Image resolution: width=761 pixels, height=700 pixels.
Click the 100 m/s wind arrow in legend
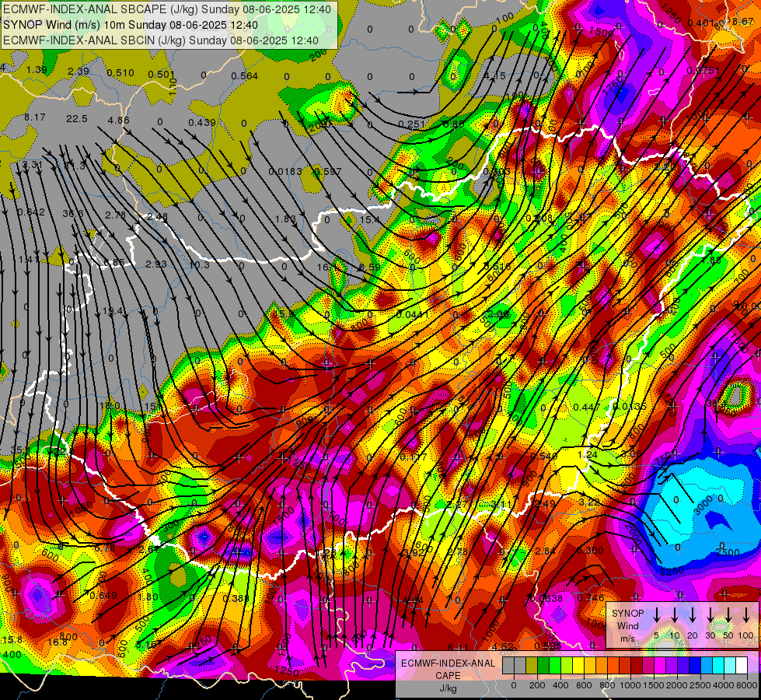pos(746,615)
